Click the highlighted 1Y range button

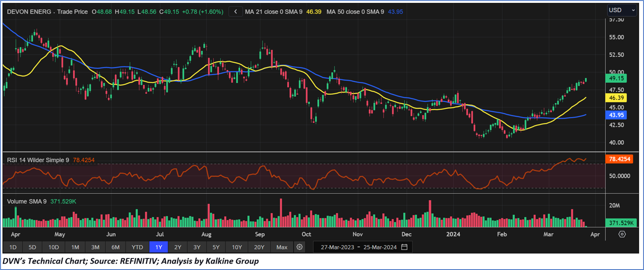point(159,247)
